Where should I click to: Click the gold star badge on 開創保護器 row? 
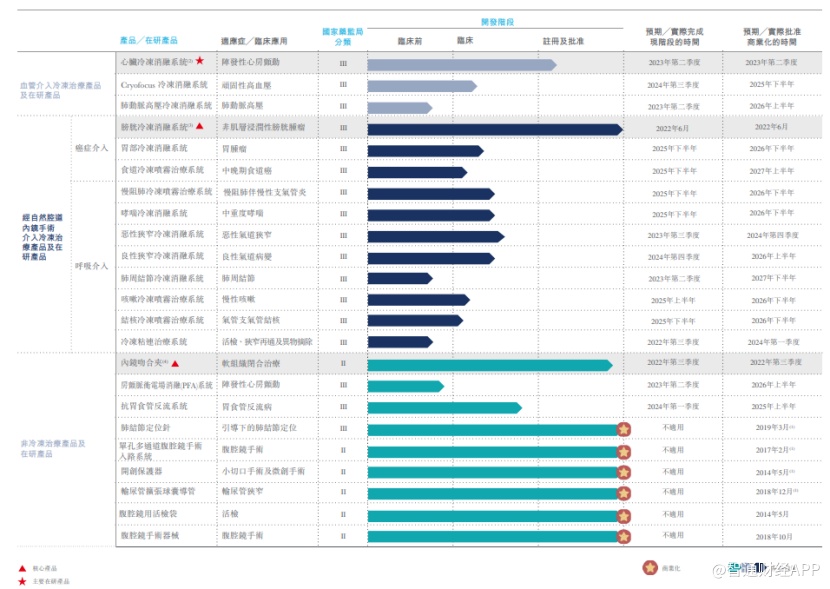point(623,471)
